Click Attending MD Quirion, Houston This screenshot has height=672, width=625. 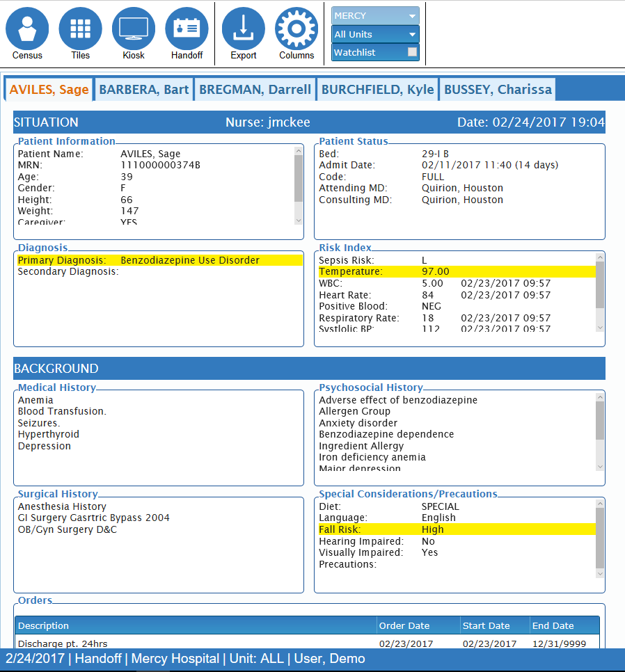[x=462, y=188]
